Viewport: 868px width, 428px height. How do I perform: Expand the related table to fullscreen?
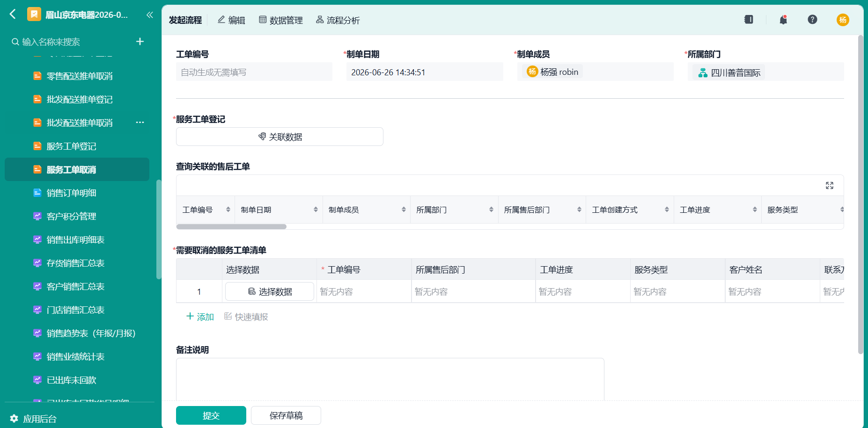coord(830,186)
